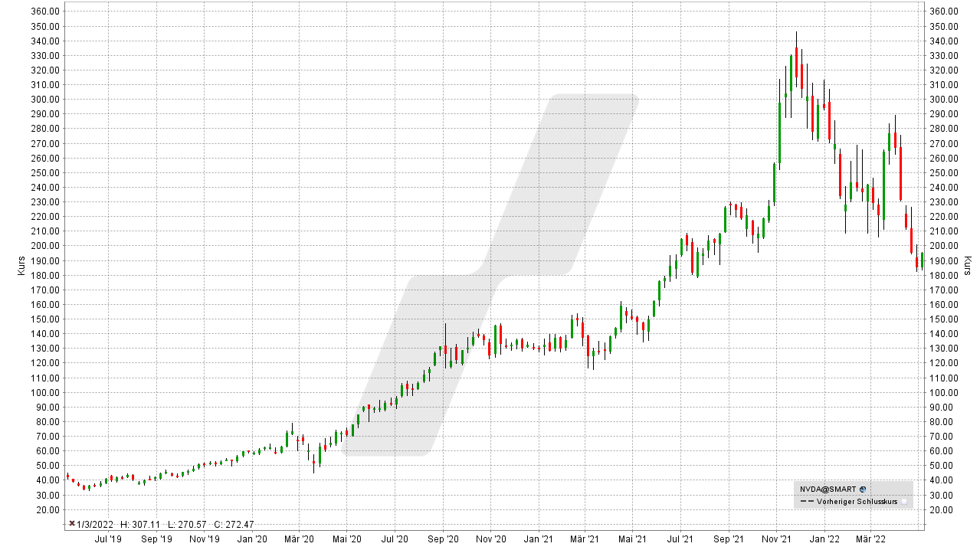The image size is (980, 550).
Task: Click the 20.00 label on the left axis
Action: coord(48,510)
